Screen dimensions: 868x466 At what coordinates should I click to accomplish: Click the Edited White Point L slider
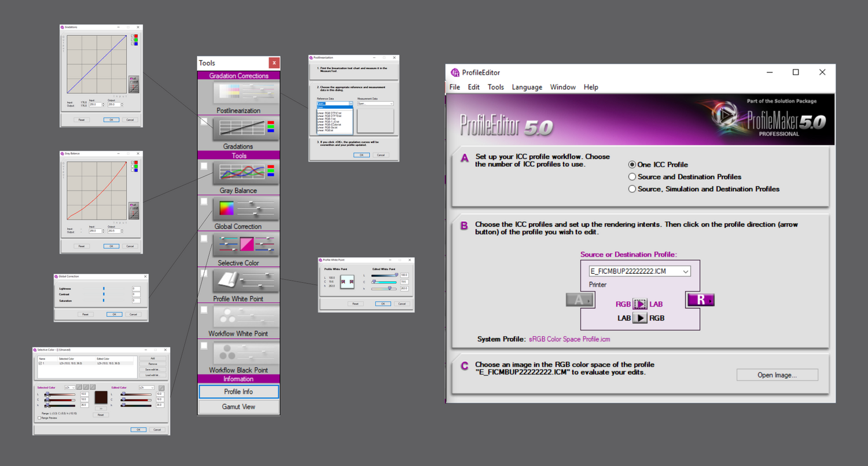click(x=385, y=276)
